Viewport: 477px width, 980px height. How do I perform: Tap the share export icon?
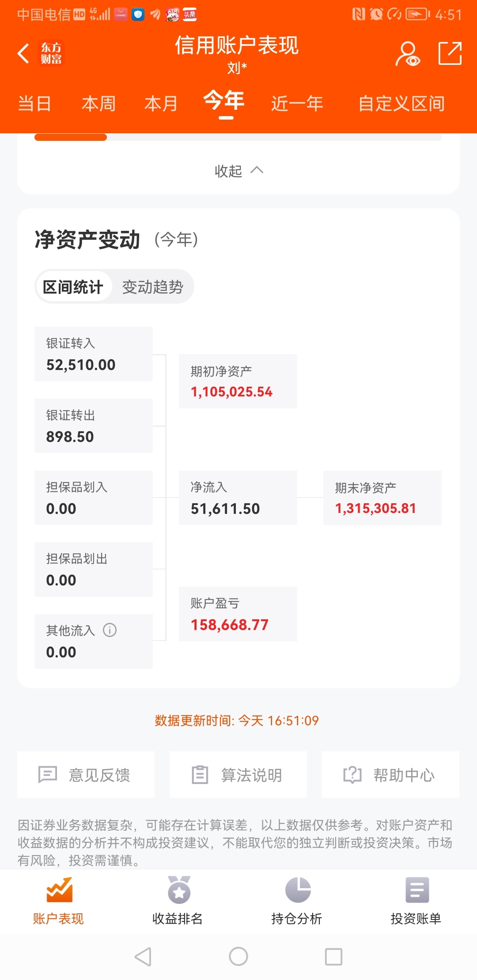click(x=450, y=53)
